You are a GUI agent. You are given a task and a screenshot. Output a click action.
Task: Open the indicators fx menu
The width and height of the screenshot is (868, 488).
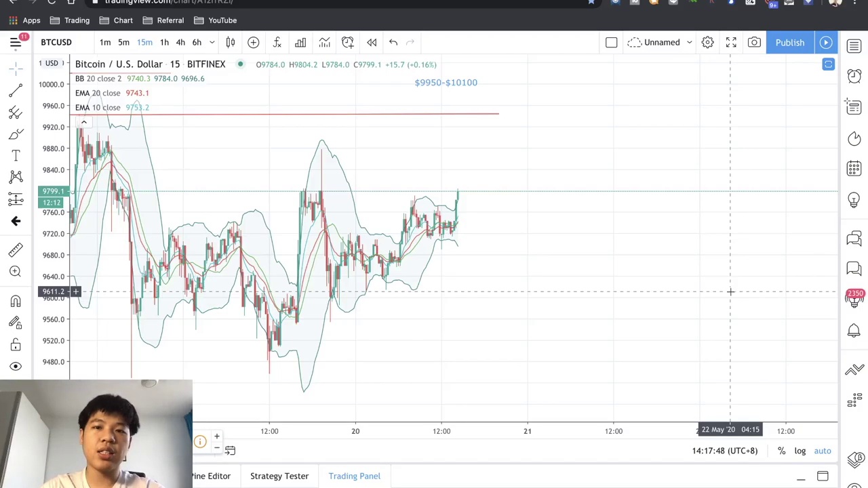(x=277, y=43)
